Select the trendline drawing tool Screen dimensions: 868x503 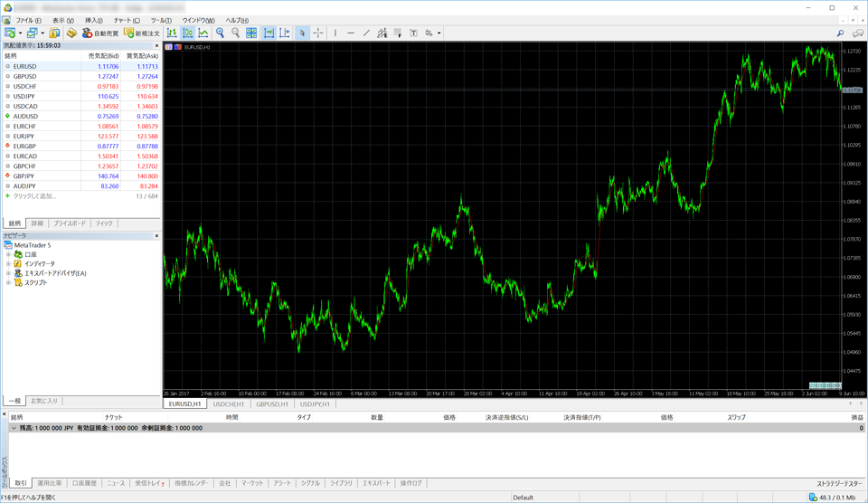point(366,33)
